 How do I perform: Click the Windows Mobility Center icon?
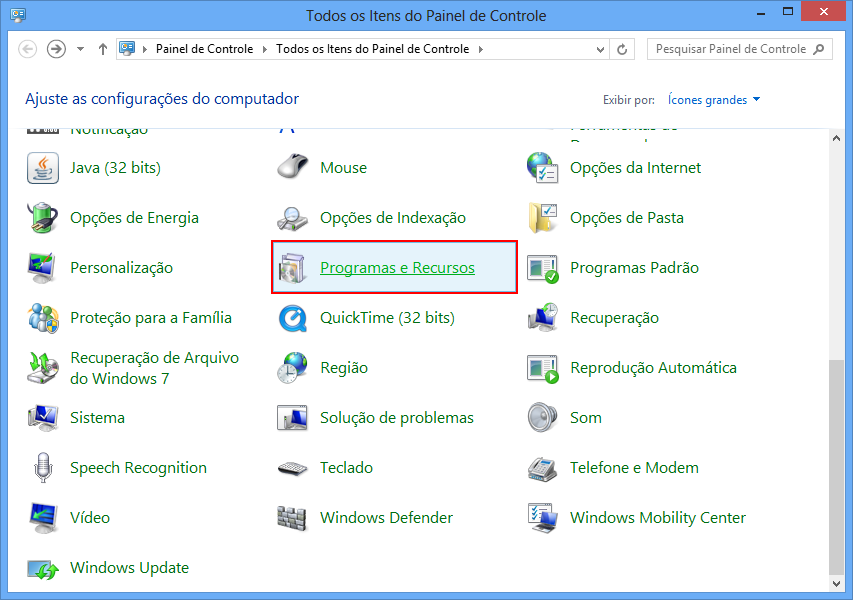point(542,518)
